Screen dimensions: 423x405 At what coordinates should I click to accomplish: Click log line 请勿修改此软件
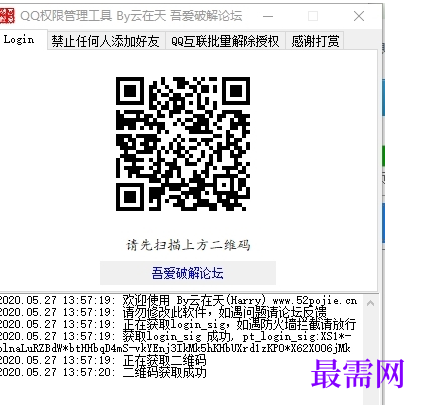(x=163, y=312)
